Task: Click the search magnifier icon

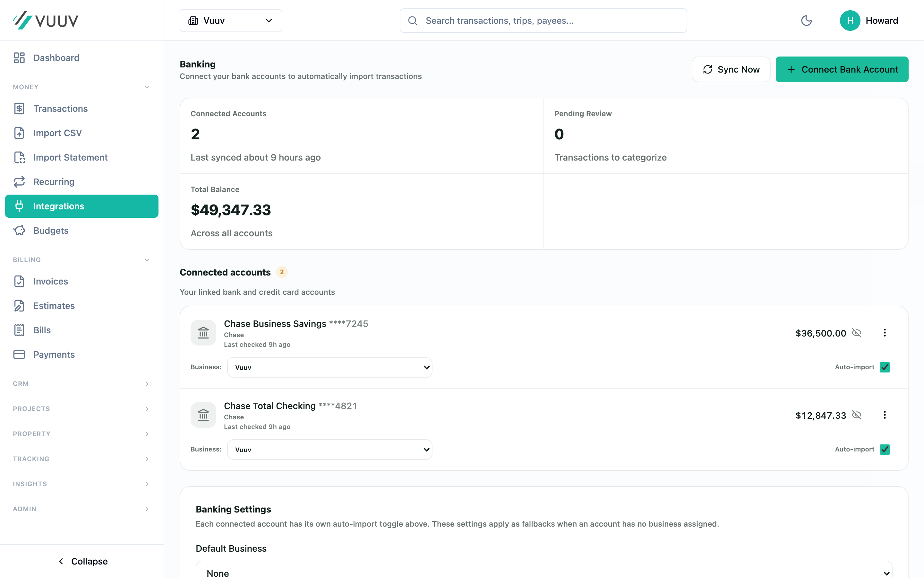Action: coord(412,21)
